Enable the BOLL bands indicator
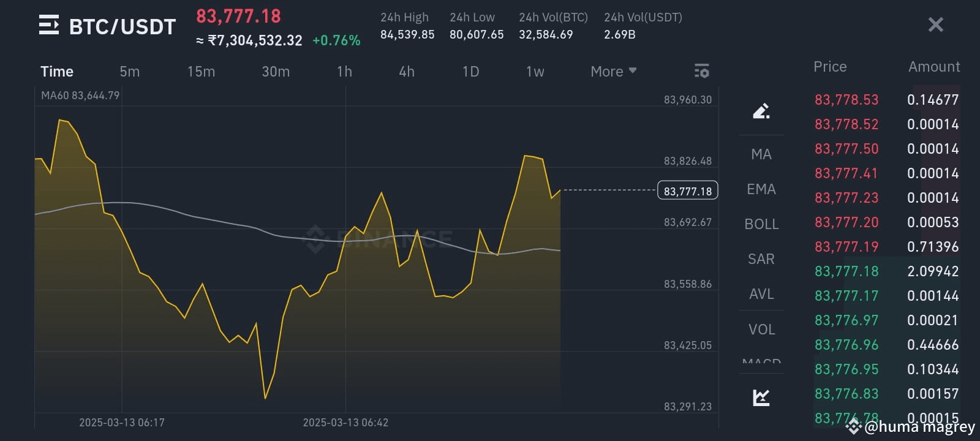 761,224
